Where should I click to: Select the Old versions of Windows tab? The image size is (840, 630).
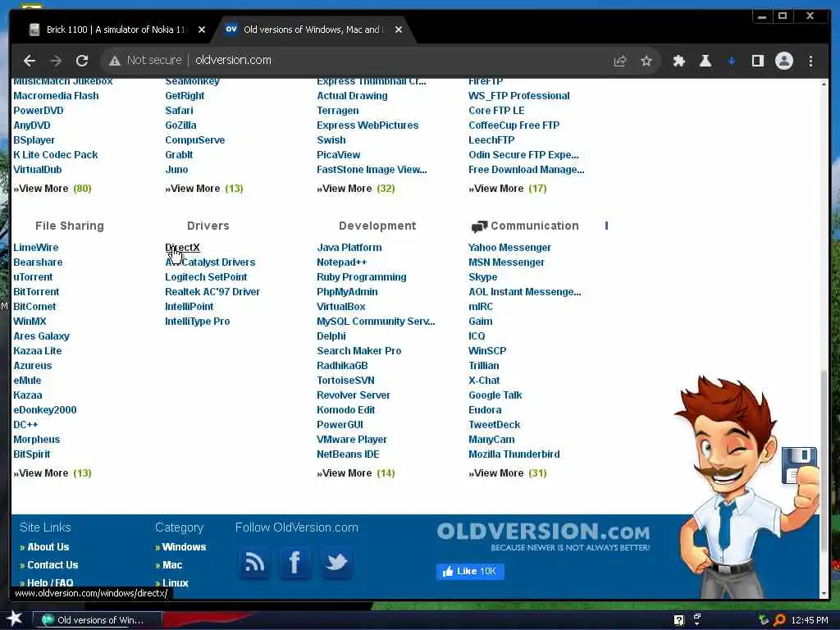(x=314, y=30)
